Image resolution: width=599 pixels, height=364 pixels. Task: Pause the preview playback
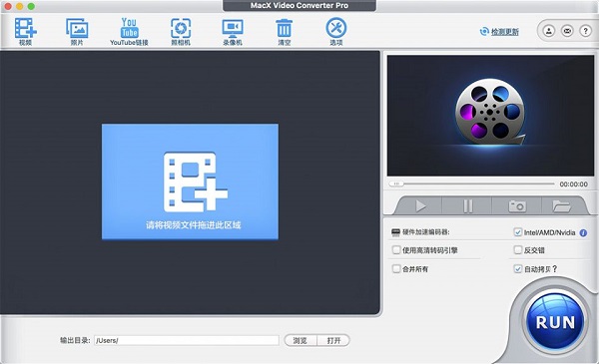(467, 206)
